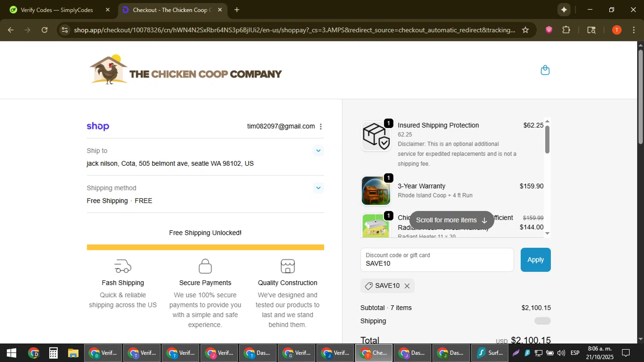Viewport: 644px width, 362px height.
Task: Open the Gemini sparkle button in Chrome
Action: [x=564, y=10]
